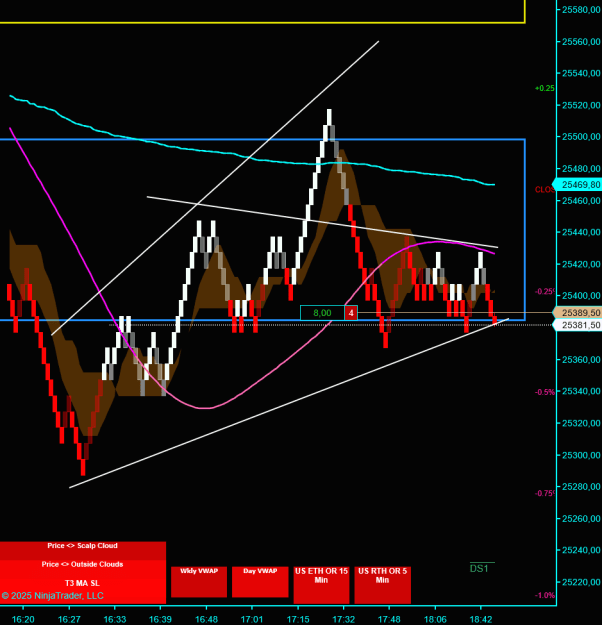Click the red CLOS label near price axis
This screenshot has width=602, height=625.
click(545, 189)
